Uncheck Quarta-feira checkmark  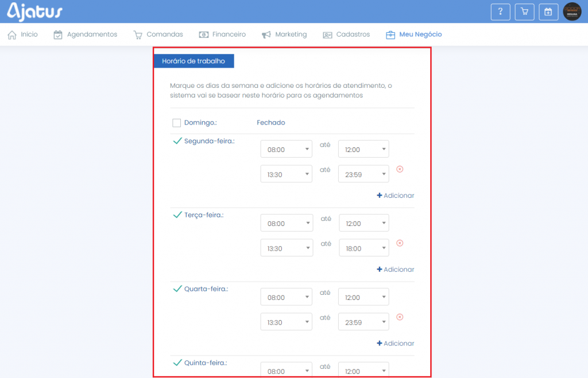point(177,289)
